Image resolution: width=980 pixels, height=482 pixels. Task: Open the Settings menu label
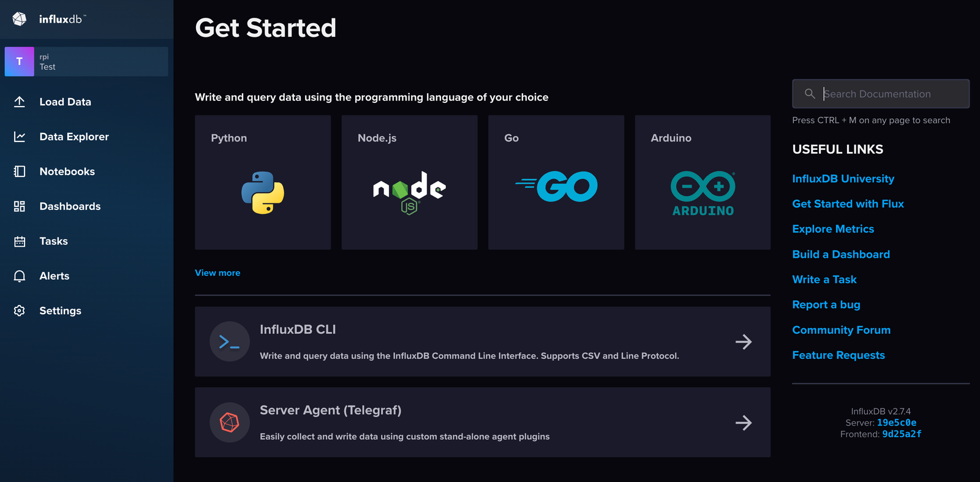pyautogui.click(x=61, y=311)
